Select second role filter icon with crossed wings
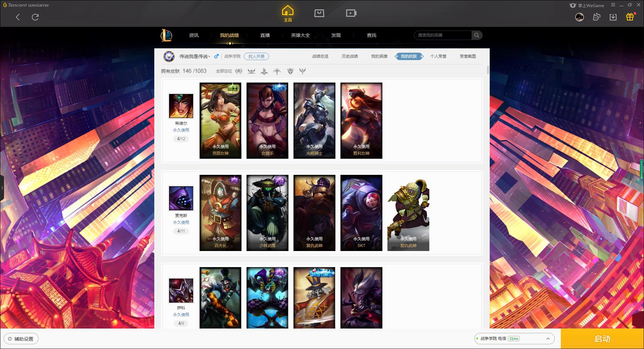Viewport: 644px width, 349px height. pyautogui.click(x=251, y=71)
